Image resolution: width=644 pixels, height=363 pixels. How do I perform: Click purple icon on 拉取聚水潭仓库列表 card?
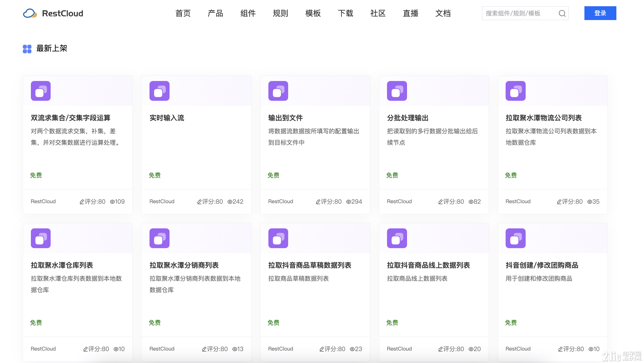pyautogui.click(x=41, y=238)
